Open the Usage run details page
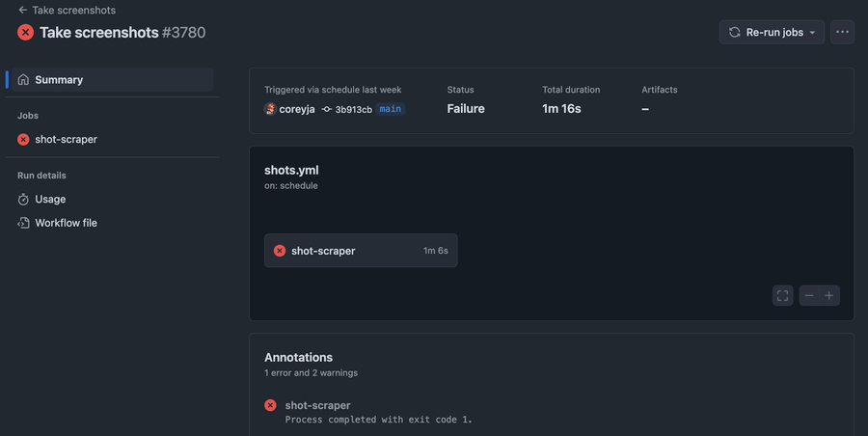 tap(50, 199)
